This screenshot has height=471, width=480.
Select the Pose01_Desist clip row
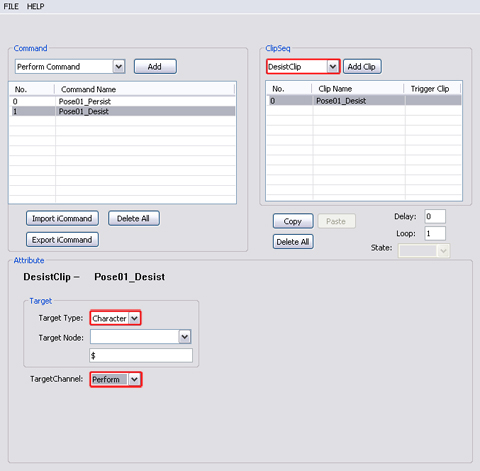(x=364, y=101)
